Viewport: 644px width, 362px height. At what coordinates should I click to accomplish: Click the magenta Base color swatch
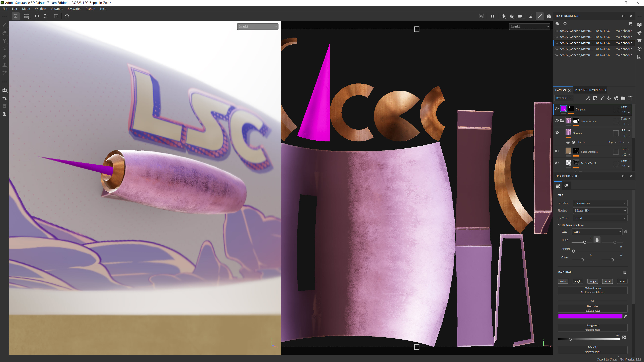pyautogui.click(x=590, y=316)
